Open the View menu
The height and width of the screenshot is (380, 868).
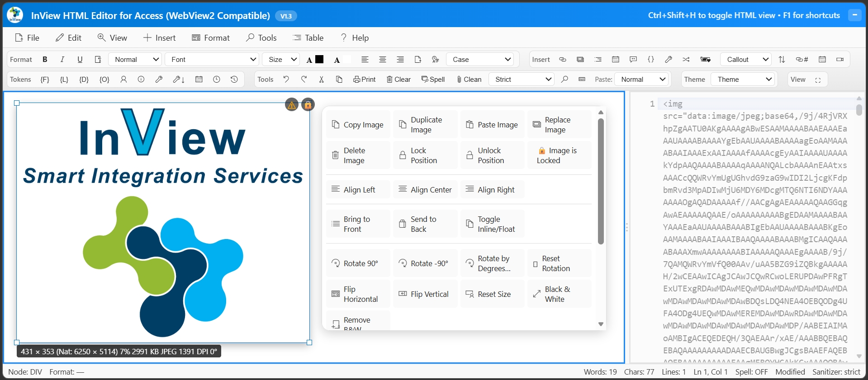click(113, 38)
